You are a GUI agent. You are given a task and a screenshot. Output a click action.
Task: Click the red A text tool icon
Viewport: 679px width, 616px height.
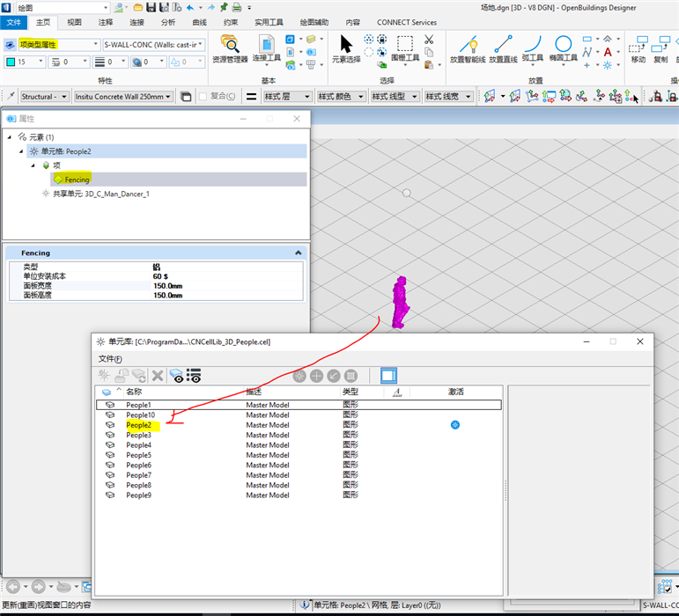[608, 52]
